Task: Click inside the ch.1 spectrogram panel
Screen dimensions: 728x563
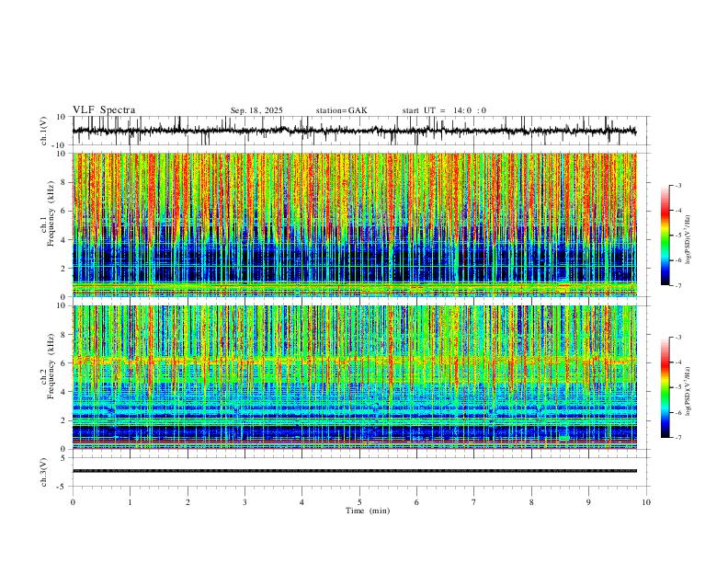Action: pyautogui.click(x=355, y=224)
